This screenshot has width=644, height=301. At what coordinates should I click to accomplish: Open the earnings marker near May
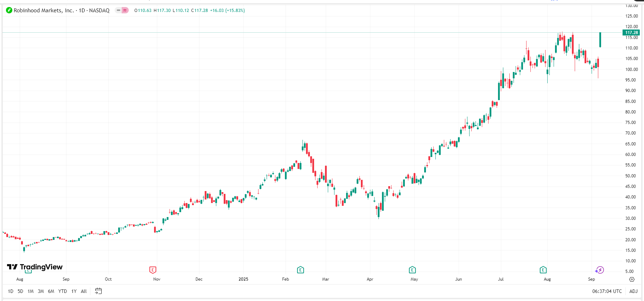(412, 270)
